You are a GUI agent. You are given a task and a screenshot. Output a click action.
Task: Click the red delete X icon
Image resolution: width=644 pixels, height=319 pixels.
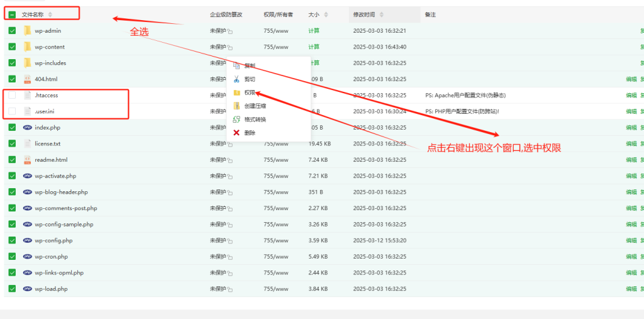(236, 133)
